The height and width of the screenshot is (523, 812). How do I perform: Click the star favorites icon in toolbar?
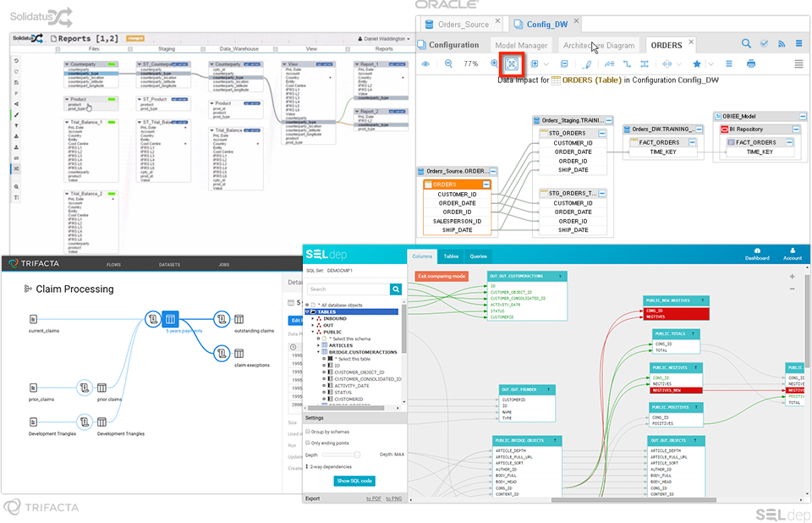[697, 63]
